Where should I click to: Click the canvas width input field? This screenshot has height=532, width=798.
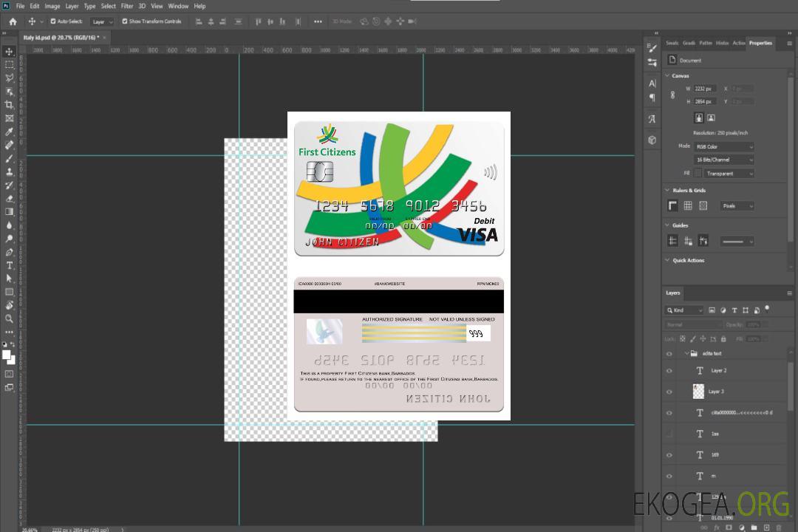[704, 89]
